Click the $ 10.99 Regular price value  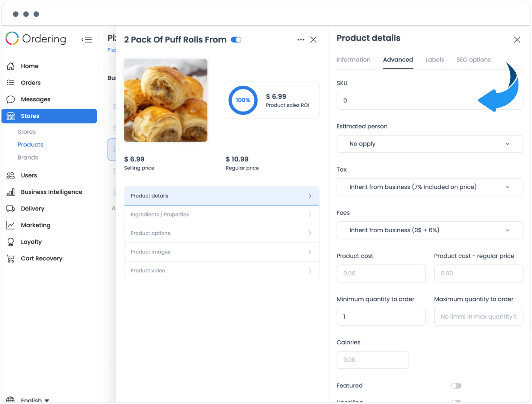237,159
